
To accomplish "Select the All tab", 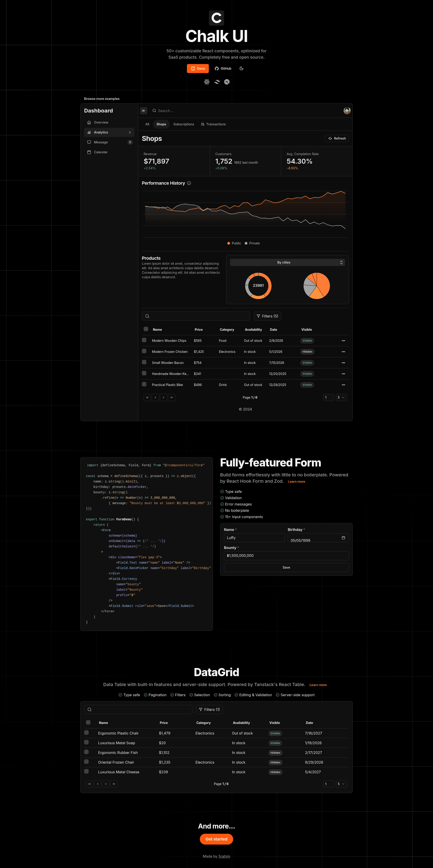I will point(147,124).
